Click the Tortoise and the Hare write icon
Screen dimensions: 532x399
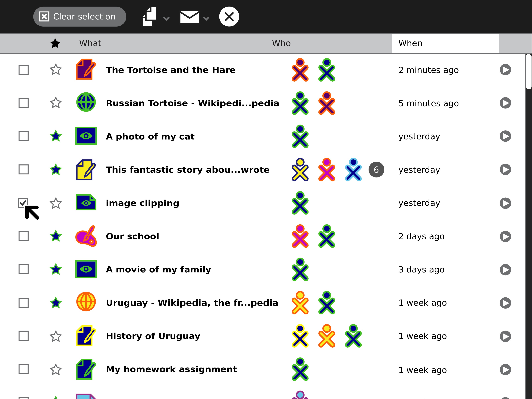pos(86,70)
